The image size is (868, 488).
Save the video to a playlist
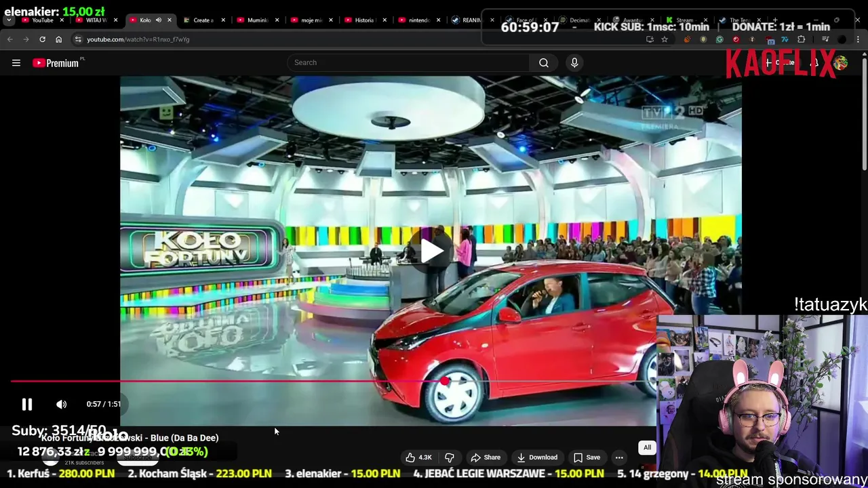coord(587,457)
